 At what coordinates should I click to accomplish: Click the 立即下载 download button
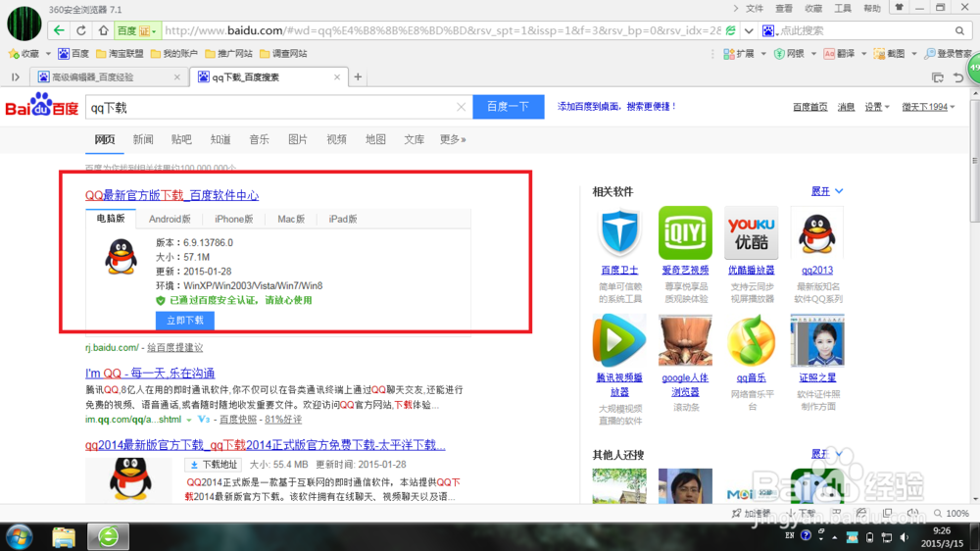pos(185,321)
